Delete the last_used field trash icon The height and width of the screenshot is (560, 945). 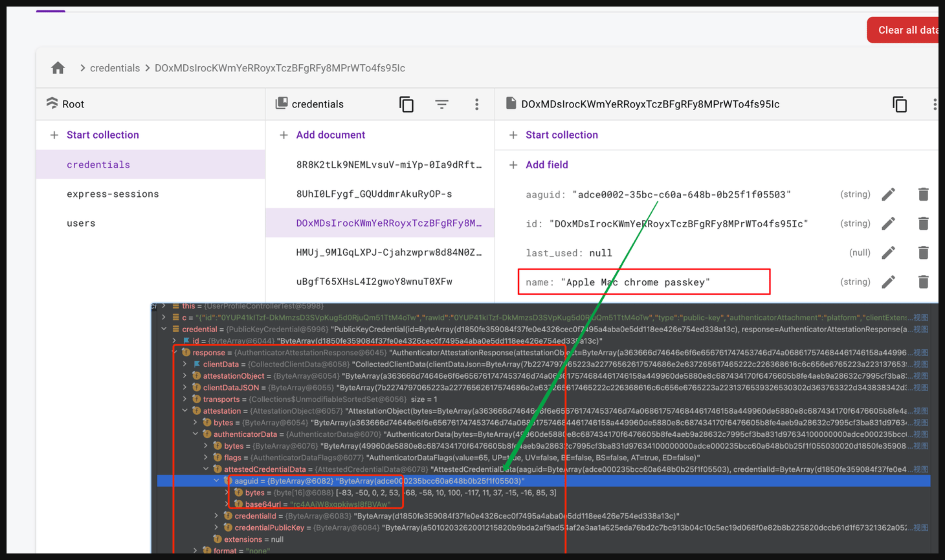point(923,253)
